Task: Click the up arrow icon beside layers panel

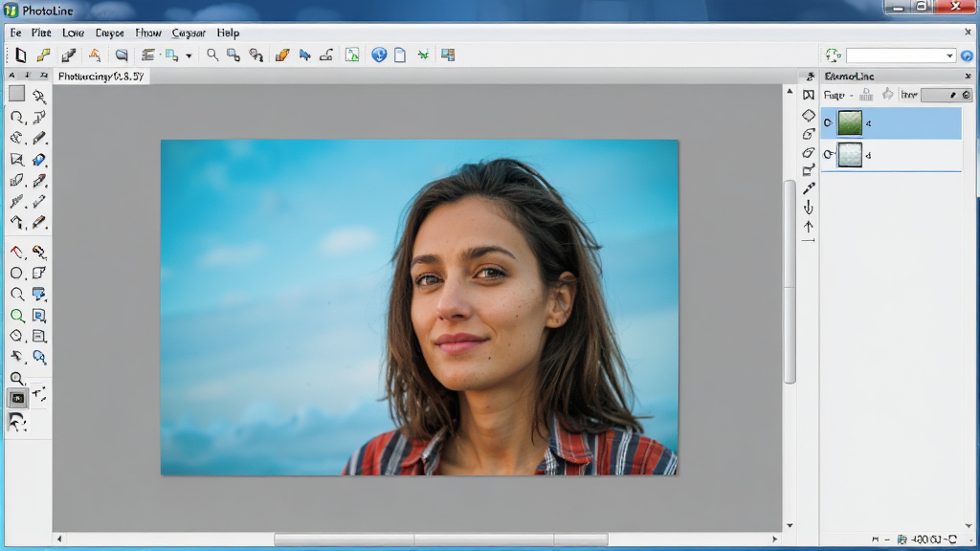Action: tap(809, 226)
